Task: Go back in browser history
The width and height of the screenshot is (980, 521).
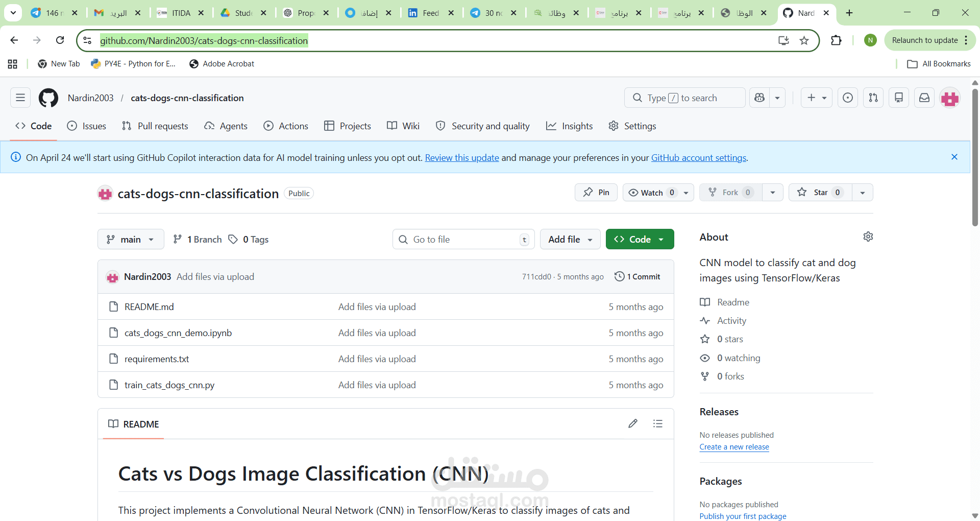Action: click(14, 40)
